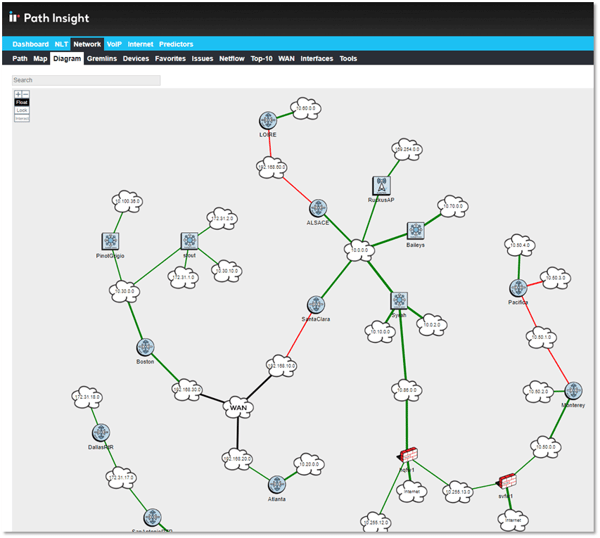Screen dimensions: 600x538
Task: Select the PinotGrigio switch icon
Action: click(x=110, y=241)
